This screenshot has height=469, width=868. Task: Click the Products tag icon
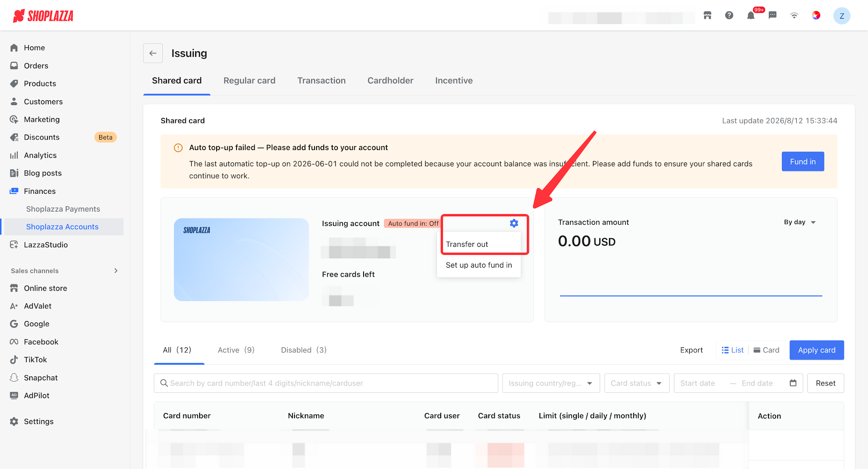[14, 84]
